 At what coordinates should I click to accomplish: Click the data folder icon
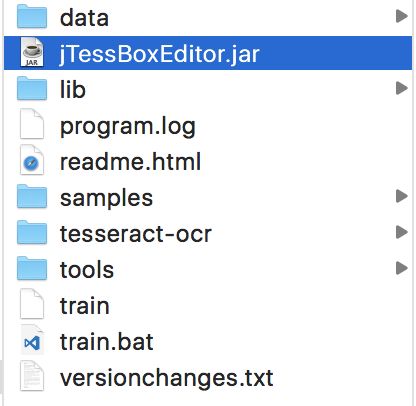(32, 16)
